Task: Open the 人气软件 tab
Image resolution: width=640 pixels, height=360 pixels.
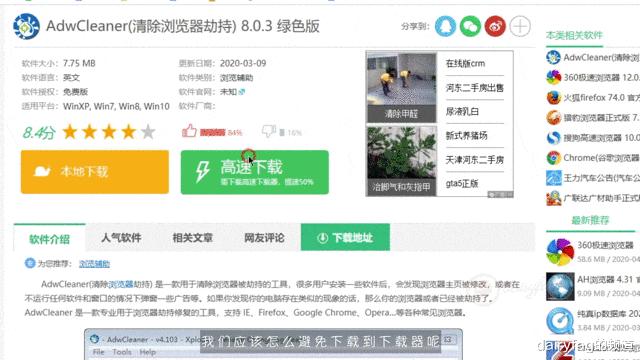Action: (x=121, y=238)
